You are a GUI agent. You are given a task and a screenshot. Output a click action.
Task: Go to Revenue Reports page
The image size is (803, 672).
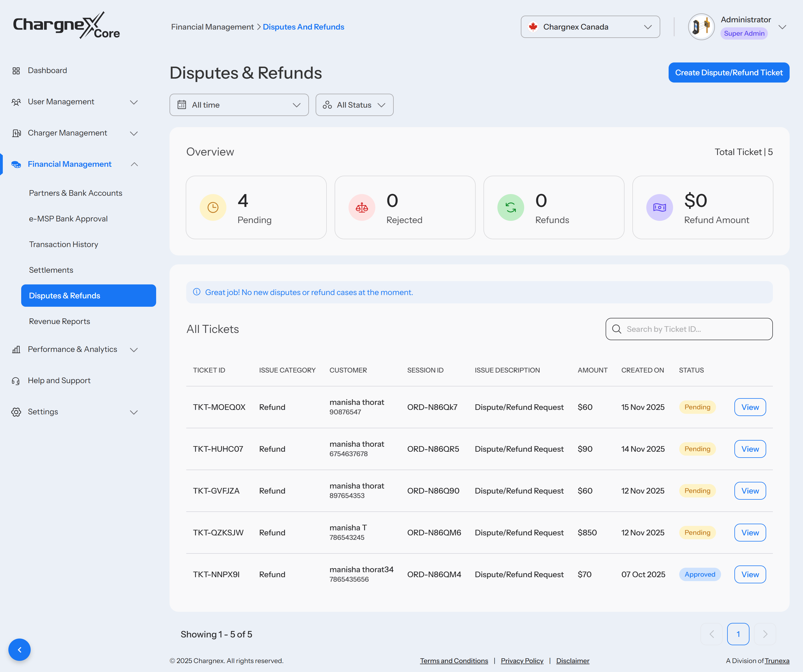pos(60,321)
